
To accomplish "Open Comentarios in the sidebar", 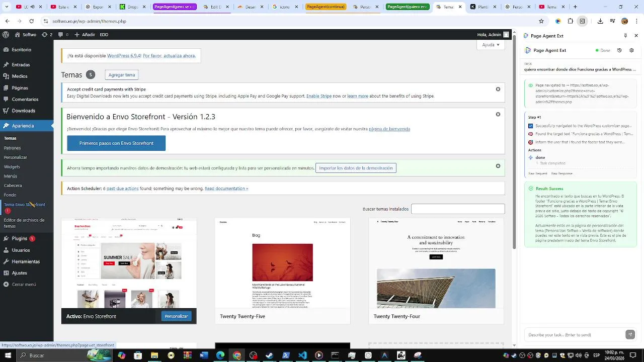I will (x=25, y=100).
